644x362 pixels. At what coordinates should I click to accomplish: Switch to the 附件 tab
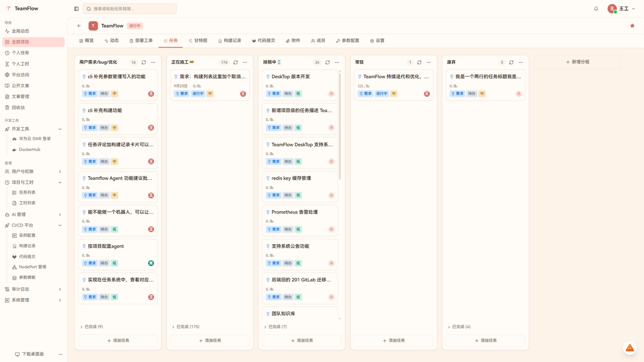(293, 41)
